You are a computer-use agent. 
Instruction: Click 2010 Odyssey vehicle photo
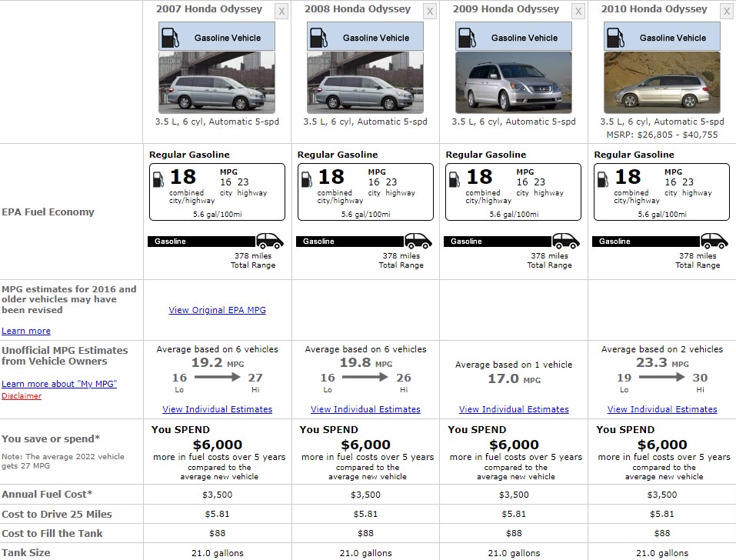662,82
